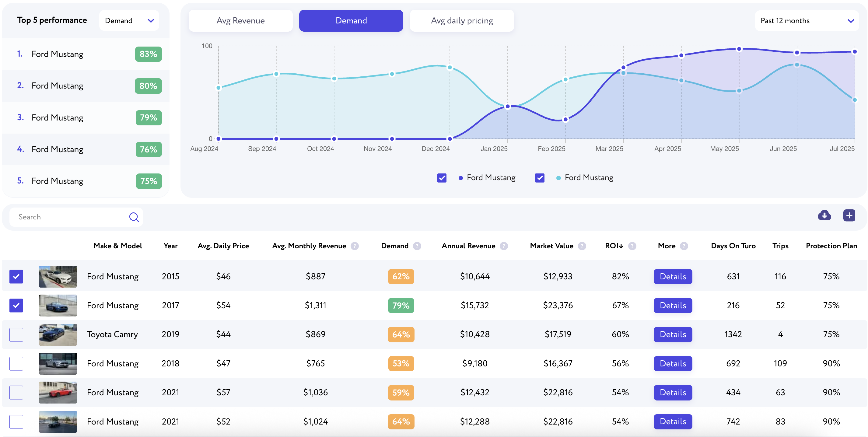
Task: Open Details for 2017 Ford Mustang
Action: point(673,306)
